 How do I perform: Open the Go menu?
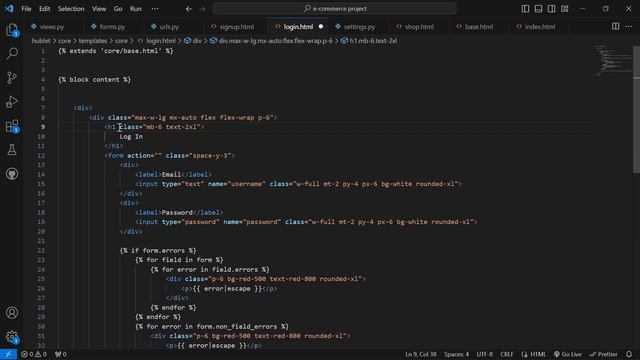tap(118, 9)
